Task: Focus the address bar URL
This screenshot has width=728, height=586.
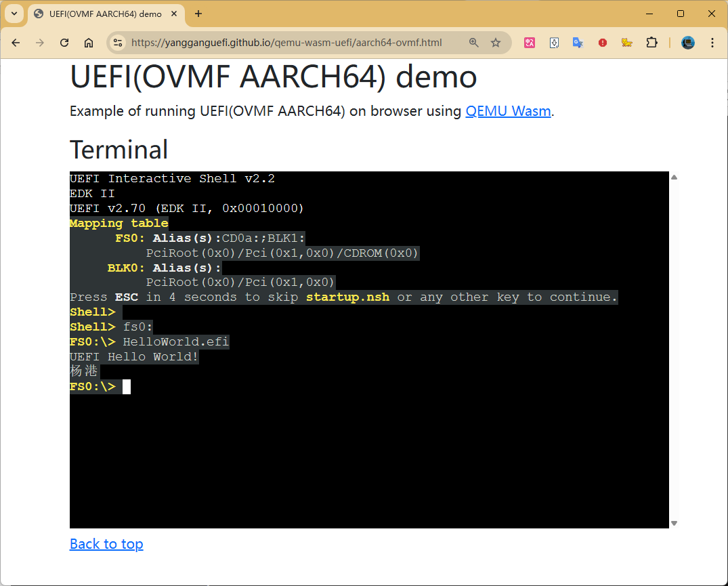Action: tap(286, 43)
